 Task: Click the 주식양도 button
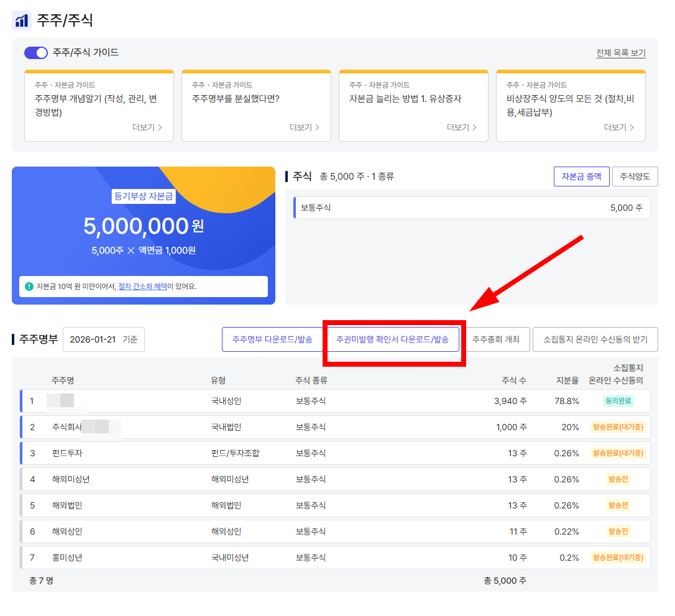point(635,177)
